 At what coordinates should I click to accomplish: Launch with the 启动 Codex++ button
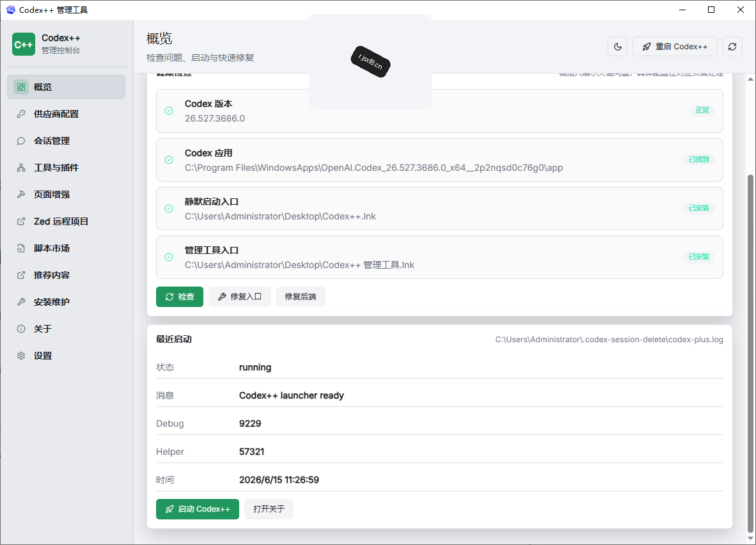coord(197,509)
